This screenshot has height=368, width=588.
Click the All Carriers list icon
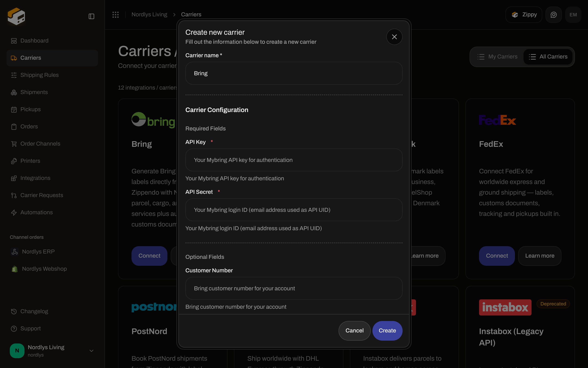[x=532, y=57]
